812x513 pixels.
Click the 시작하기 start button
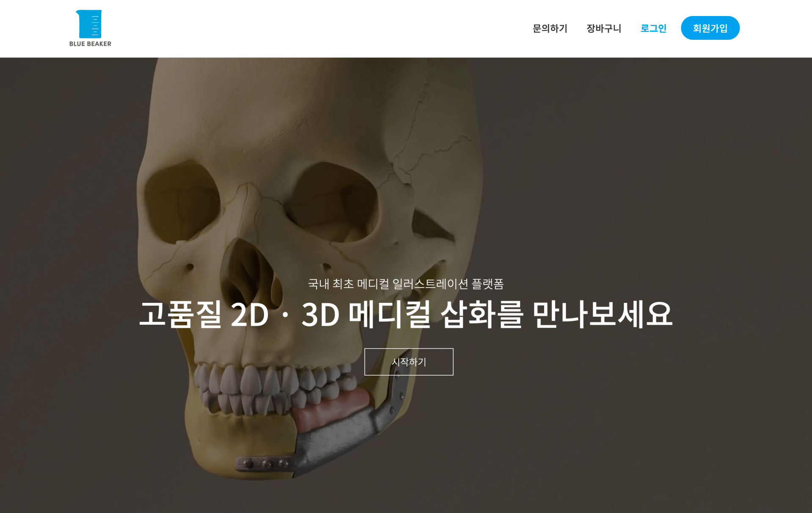tap(409, 362)
